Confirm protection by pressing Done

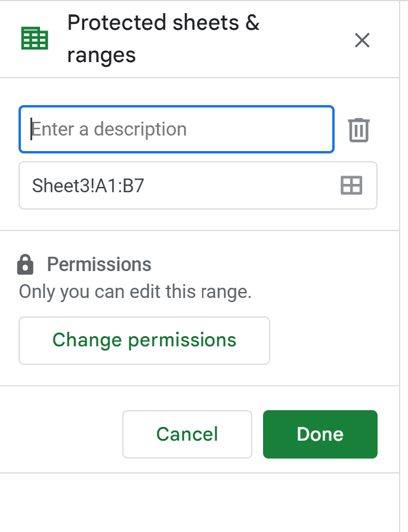click(x=320, y=434)
